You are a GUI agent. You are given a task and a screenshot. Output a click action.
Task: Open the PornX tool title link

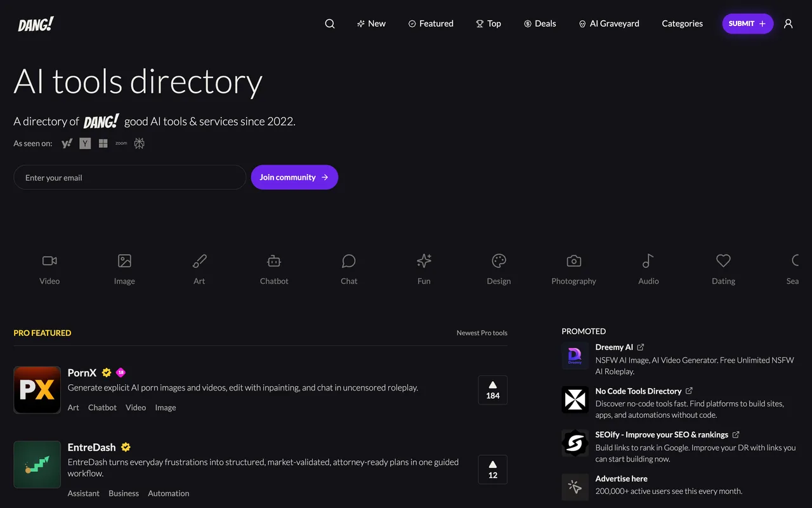tap(82, 373)
